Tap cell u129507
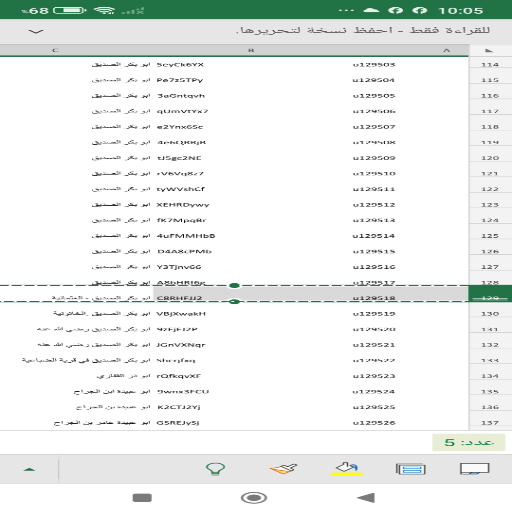This screenshot has width=512, height=512. pyautogui.click(x=374, y=127)
